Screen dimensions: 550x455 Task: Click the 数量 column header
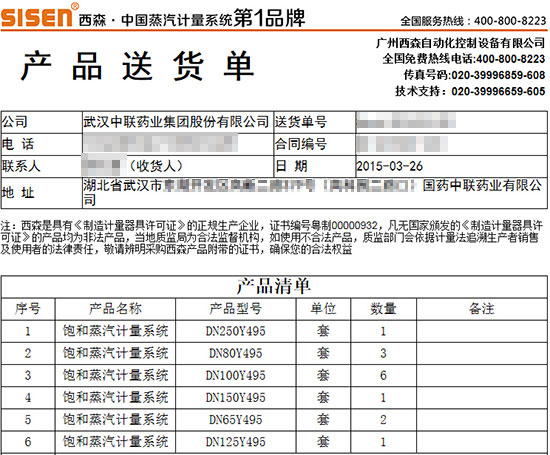point(383,309)
